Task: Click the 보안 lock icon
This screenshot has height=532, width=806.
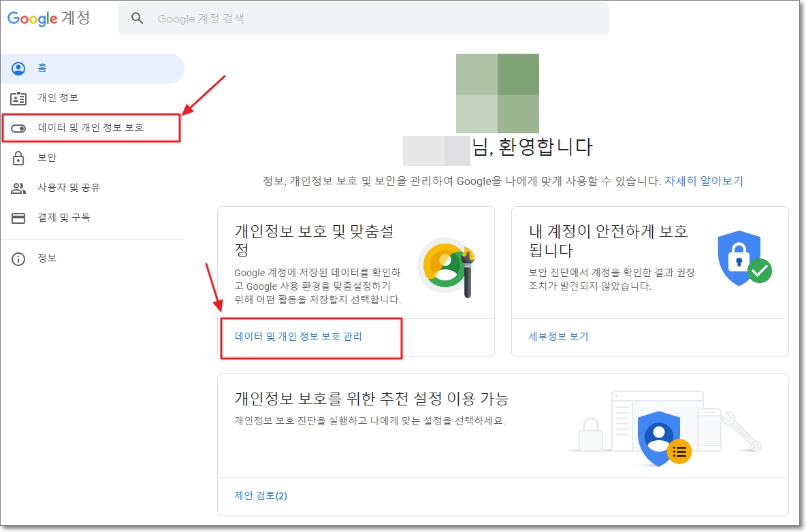Action: 18,158
